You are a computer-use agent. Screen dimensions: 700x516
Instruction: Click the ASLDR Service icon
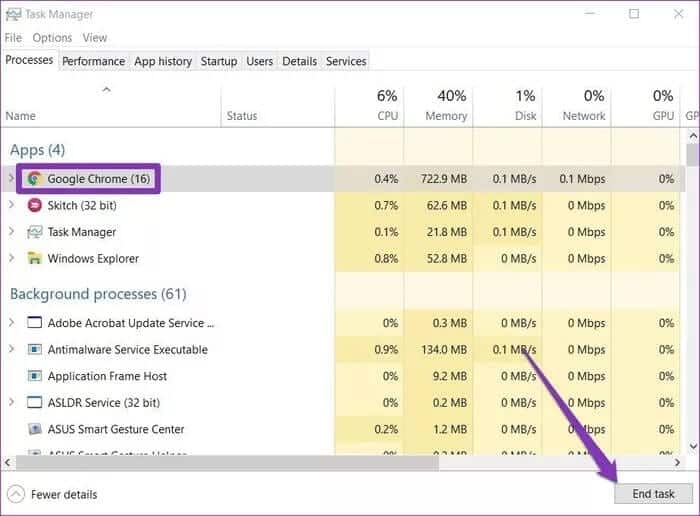pos(34,402)
